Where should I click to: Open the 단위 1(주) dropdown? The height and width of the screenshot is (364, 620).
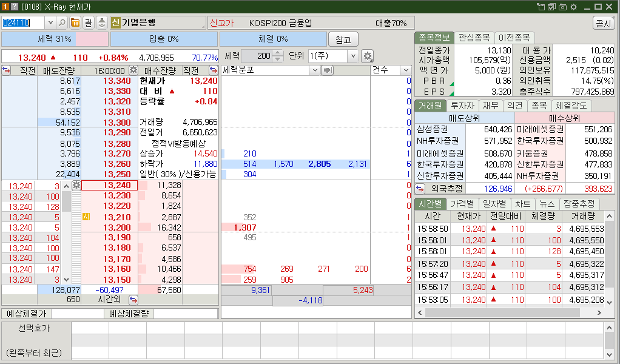(352, 55)
